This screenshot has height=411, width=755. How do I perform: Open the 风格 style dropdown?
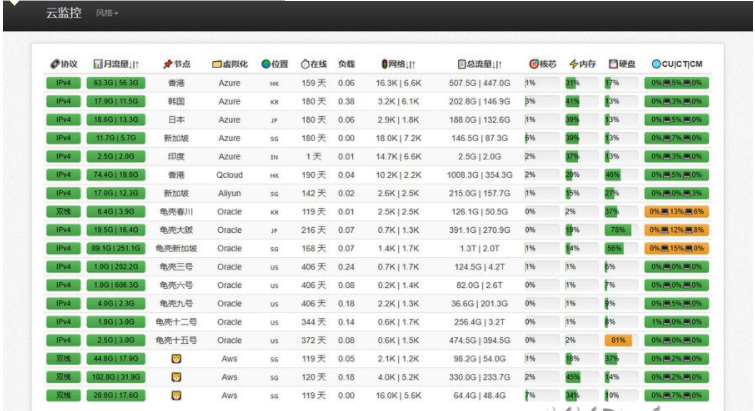coord(107,13)
